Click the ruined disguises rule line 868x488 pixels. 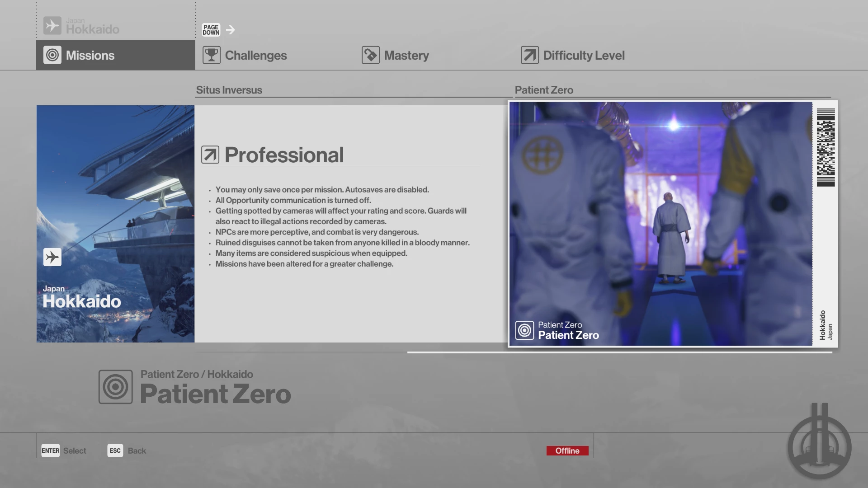[x=342, y=243]
